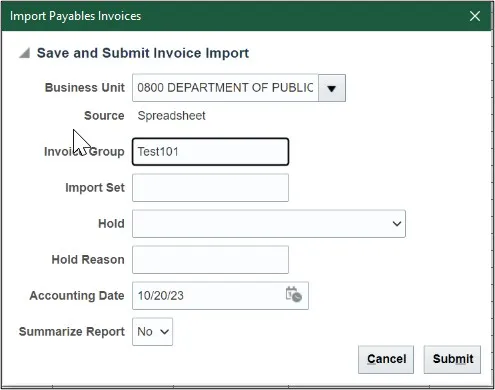Click the Business Unit label
Image resolution: width=495 pixels, height=390 pixels.
click(x=85, y=87)
